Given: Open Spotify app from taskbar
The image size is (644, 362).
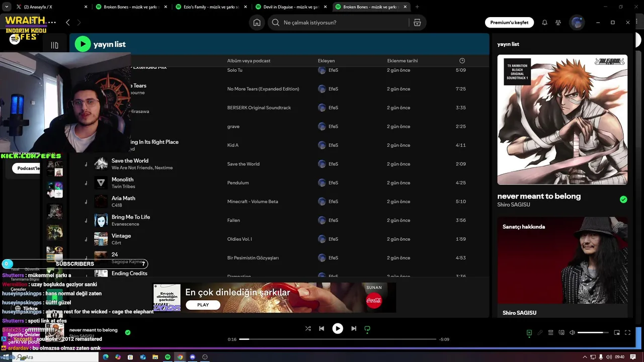Looking at the screenshot, I should point(168,357).
